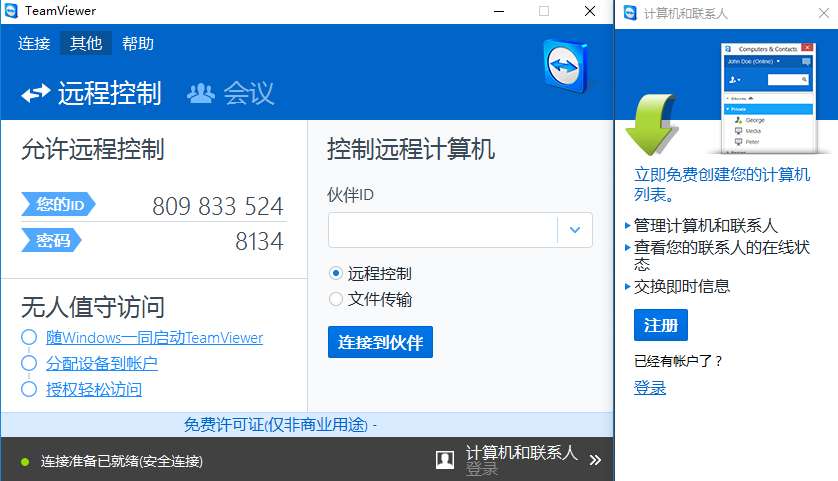The height and width of the screenshot is (481, 838).
Task: Click the 查看您的联系人的在线状态 text
Action: point(721,255)
